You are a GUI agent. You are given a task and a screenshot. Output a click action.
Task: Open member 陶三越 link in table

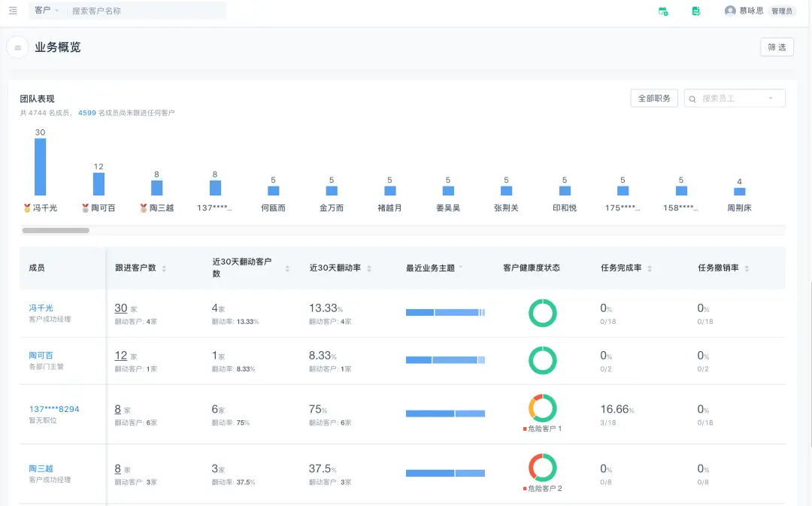pyautogui.click(x=41, y=468)
